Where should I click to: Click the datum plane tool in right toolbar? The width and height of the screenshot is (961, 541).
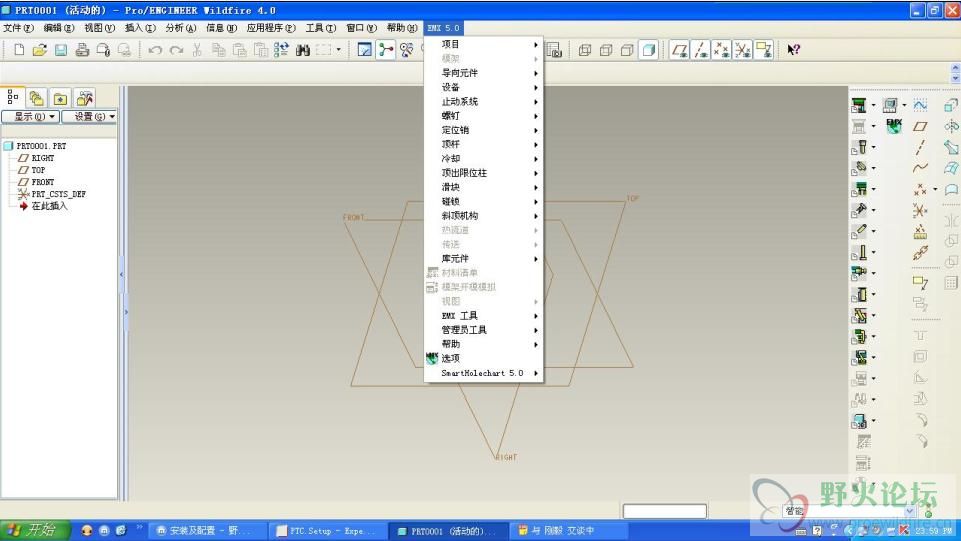[x=920, y=126]
